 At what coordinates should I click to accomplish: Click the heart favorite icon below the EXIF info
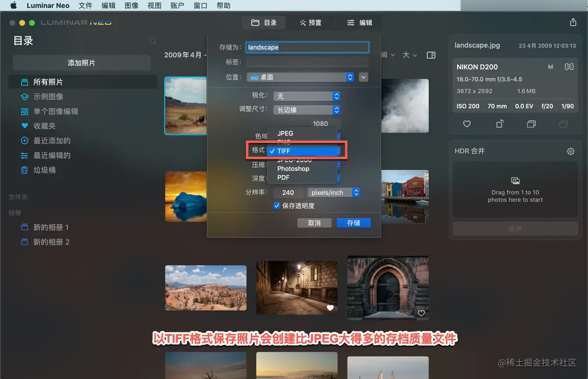point(467,124)
